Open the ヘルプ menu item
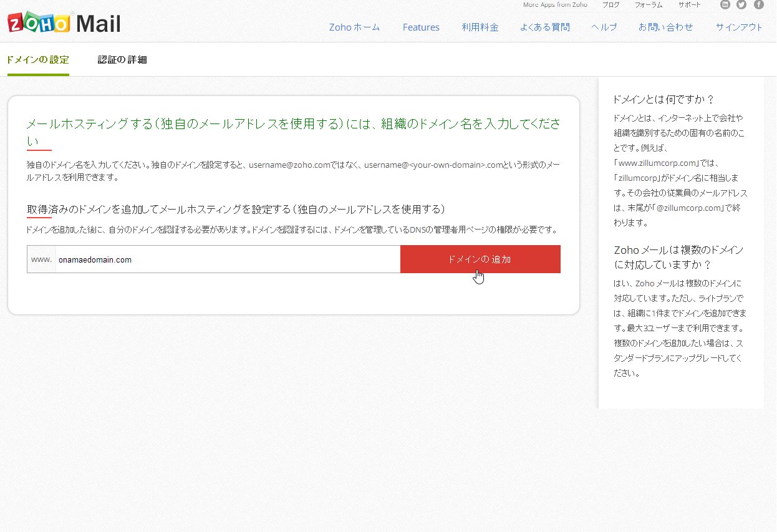Viewport: 777px width, 532px height. coord(604,27)
